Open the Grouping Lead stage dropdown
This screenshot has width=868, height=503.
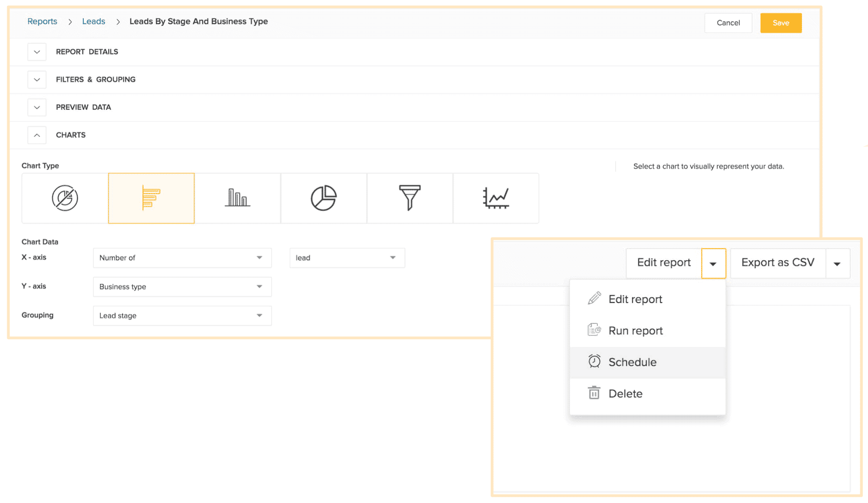(182, 316)
